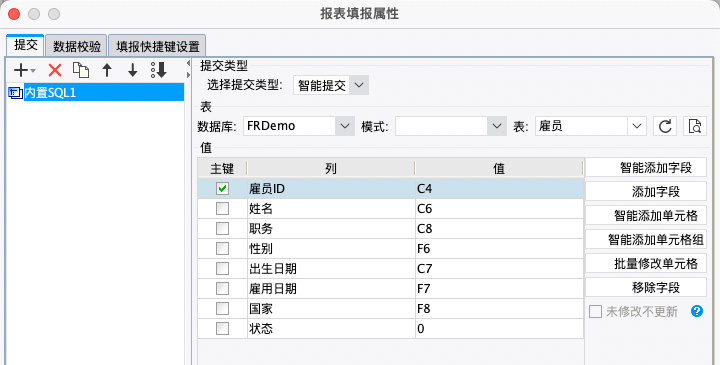This screenshot has height=365, width=720.
Task: Switch to 数据校验 tab
Action: coord(77,46)
